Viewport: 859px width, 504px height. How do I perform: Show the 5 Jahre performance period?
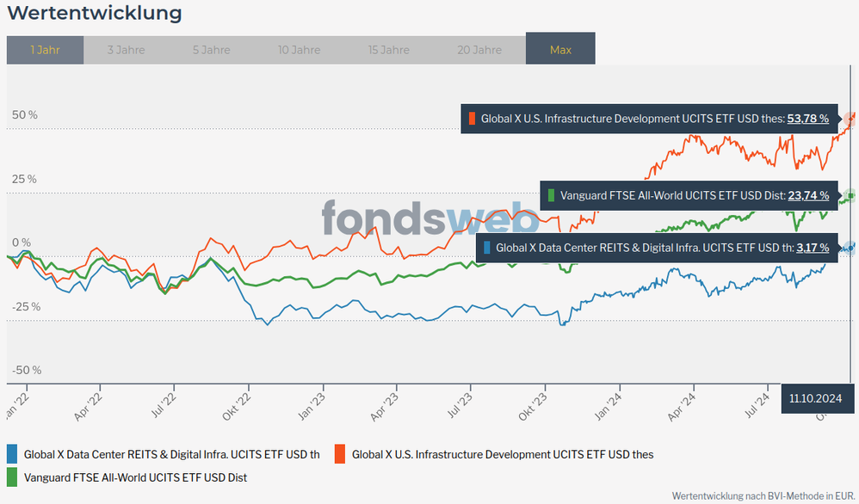pyautogui.click(x=211, y=50)
